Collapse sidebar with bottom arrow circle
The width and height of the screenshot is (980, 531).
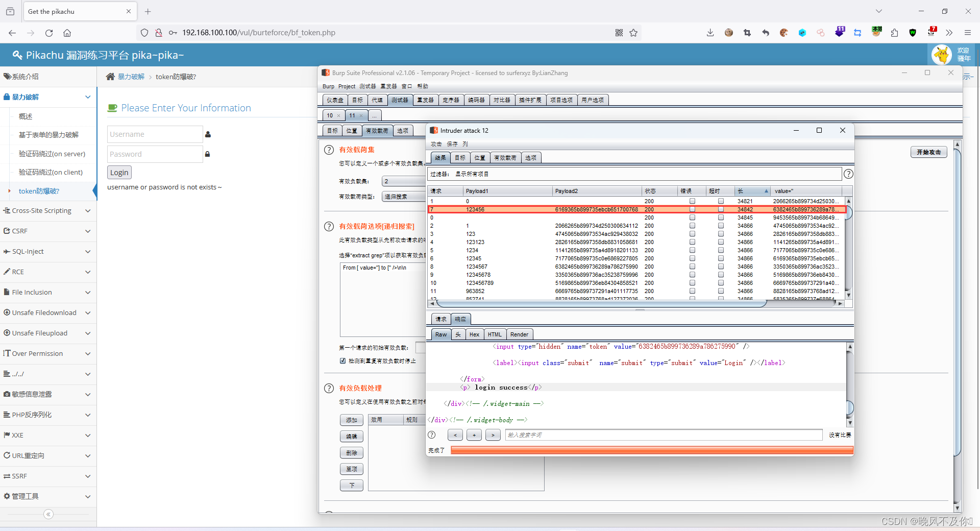coord(48,514)
